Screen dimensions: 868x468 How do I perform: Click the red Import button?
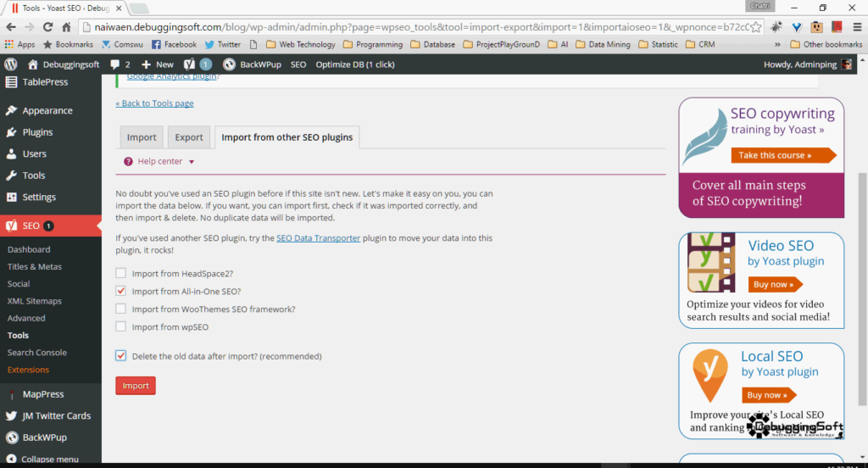136,386
